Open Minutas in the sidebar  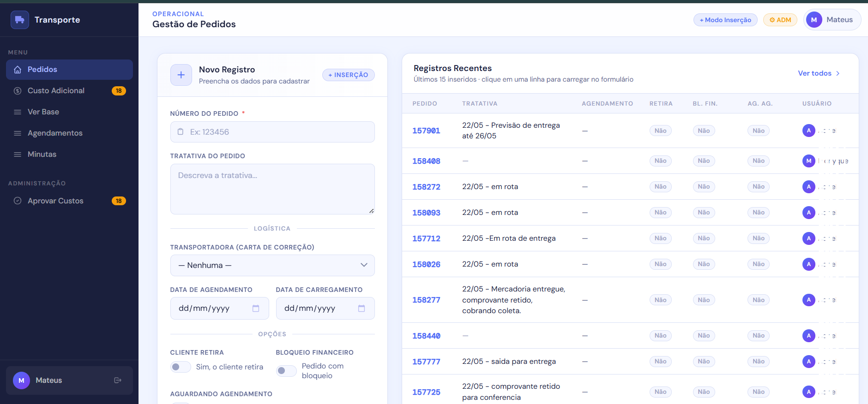69,154
